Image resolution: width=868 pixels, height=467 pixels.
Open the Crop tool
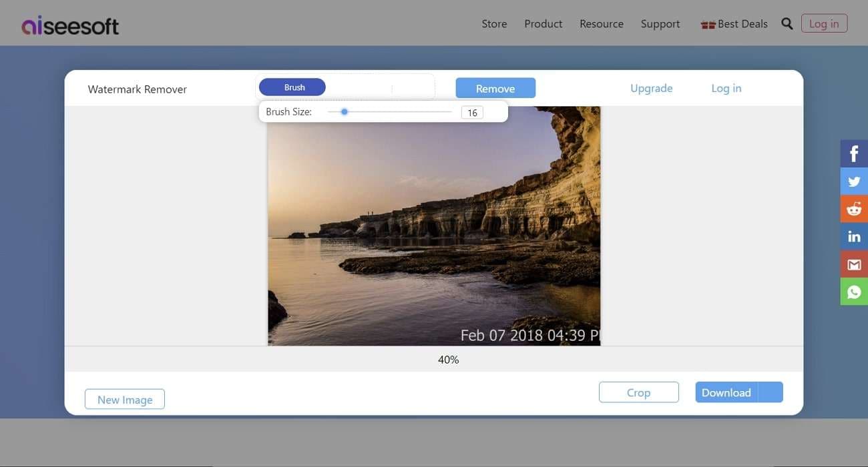pyautogui.click(x=638, y=392)
